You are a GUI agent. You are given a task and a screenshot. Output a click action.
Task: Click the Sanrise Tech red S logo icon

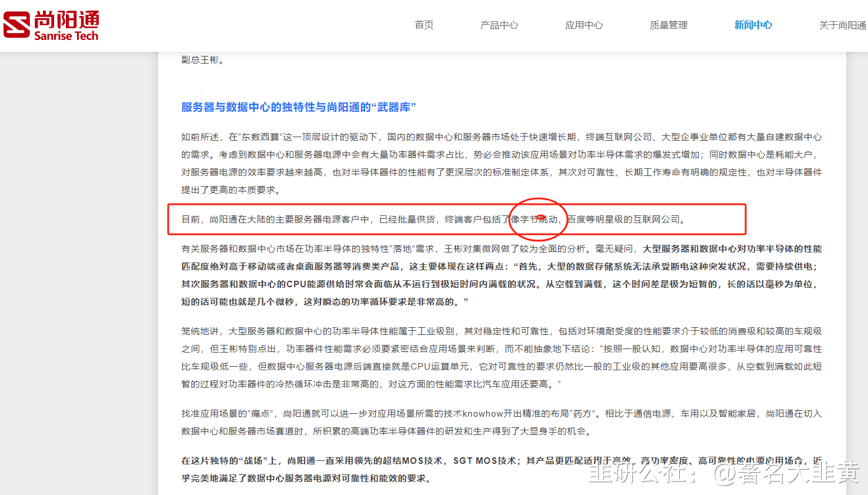pyautogui.click(x=16, y=25)
